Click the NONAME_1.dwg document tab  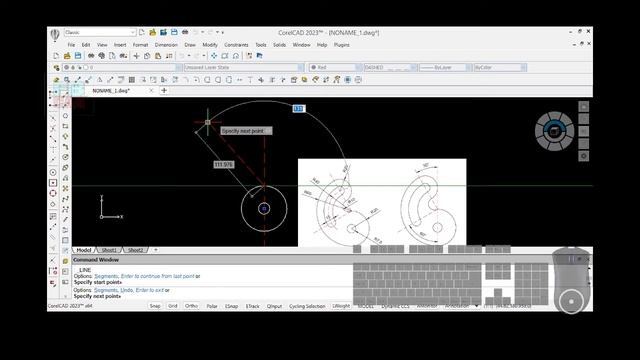[x=111, y=91]
